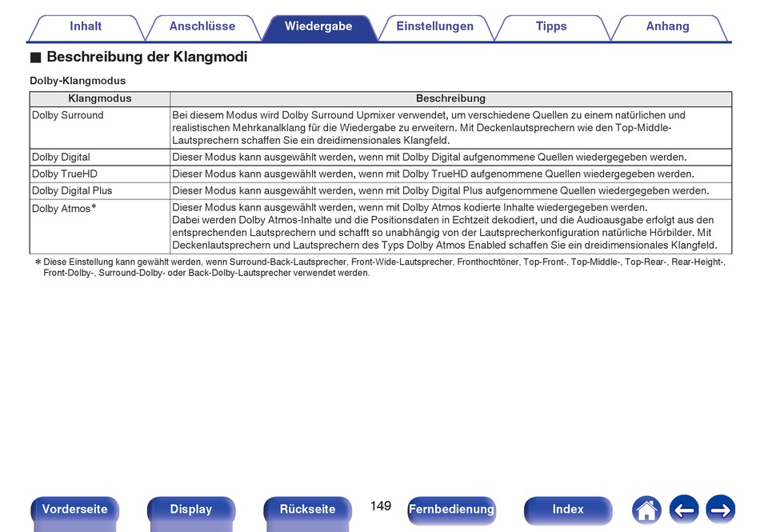Viewport: 760px width, 532px height.
Task: Open the Anhang tab
Action: pos(667,27)
